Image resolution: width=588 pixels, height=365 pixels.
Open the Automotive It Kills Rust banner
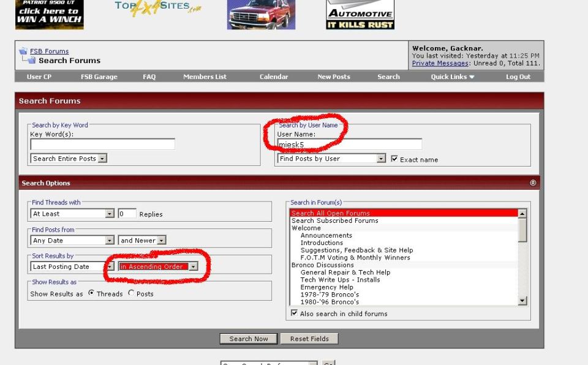[360, 15]
